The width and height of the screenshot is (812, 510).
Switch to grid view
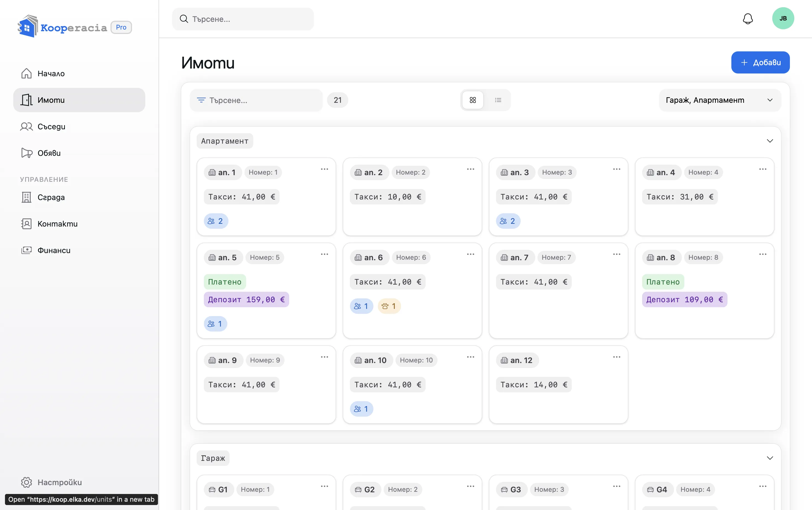coord(473,100)
